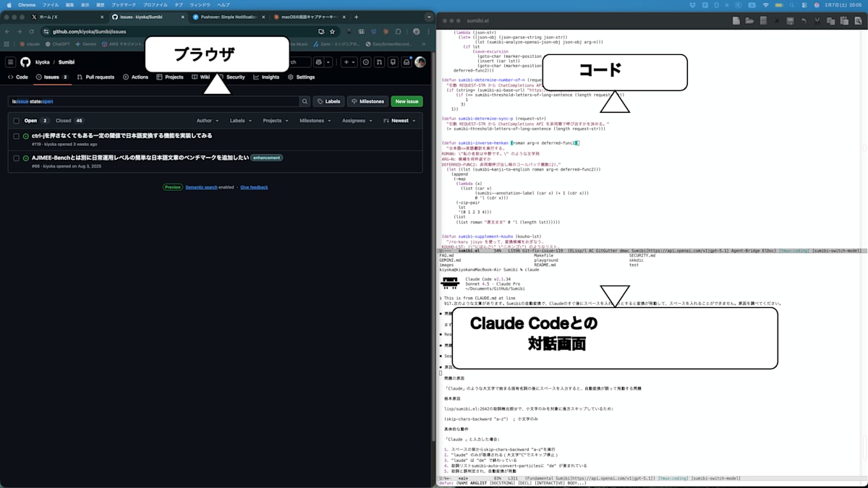The height and width of the screenshot is (488, 868).
Task: Open the Newest sort dropdown
Action: coord(401,121)
